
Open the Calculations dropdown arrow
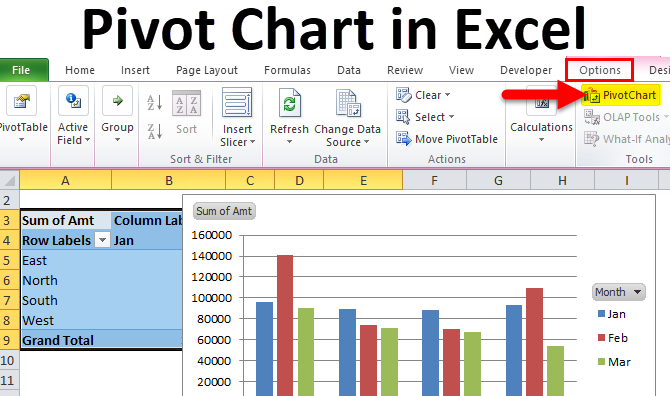541,140
